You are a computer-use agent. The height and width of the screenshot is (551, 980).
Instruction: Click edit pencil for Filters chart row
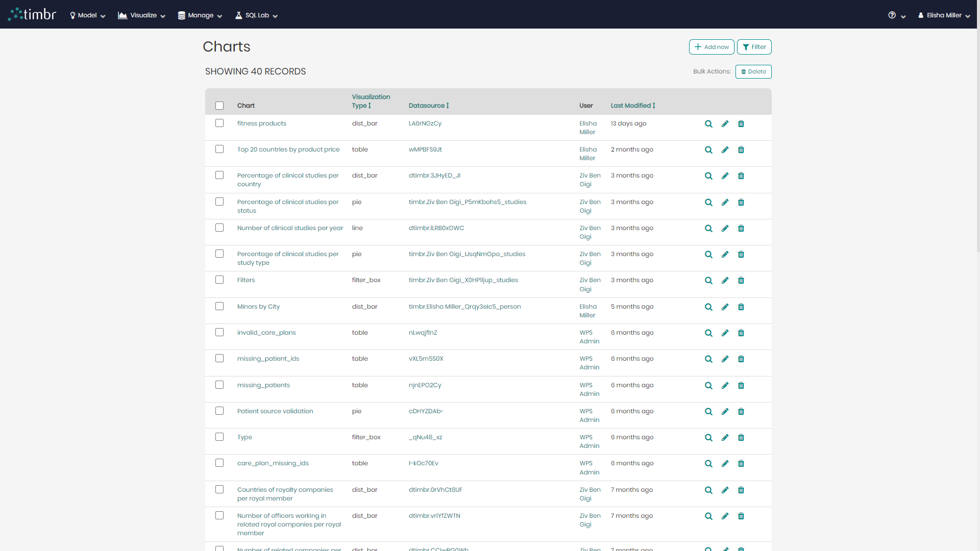pyautogui.click(x=725, y=281)
